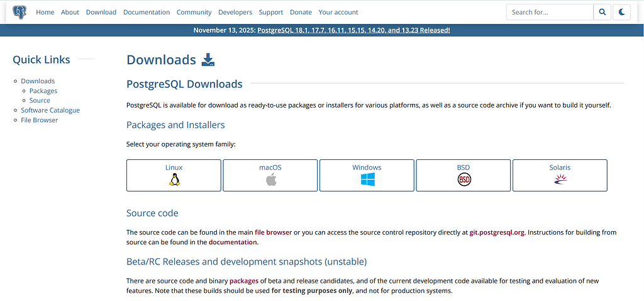This screenshot has width=644, height=301.
Task: Go to Download in top navigation
Action: (101, 13)
